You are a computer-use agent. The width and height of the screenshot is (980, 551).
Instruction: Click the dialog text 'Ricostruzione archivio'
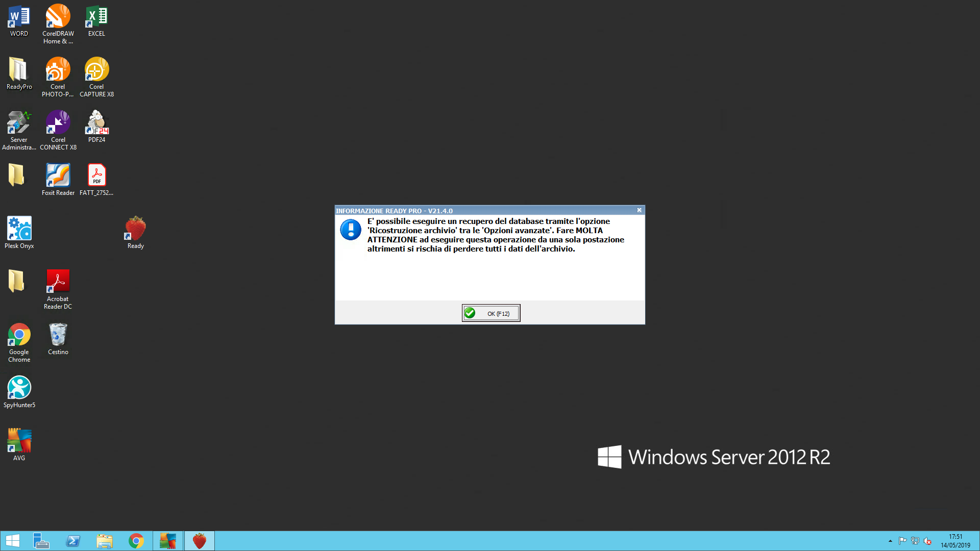412,231
